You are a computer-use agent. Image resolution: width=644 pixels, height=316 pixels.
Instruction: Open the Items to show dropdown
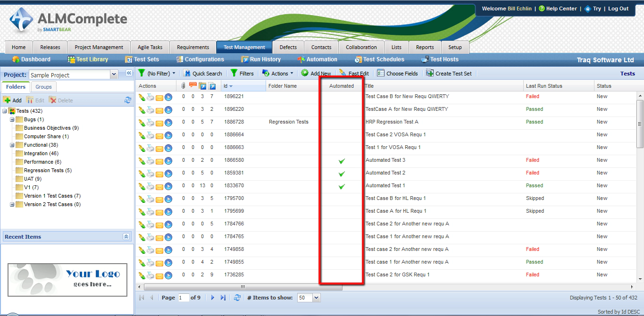(316, 298)
